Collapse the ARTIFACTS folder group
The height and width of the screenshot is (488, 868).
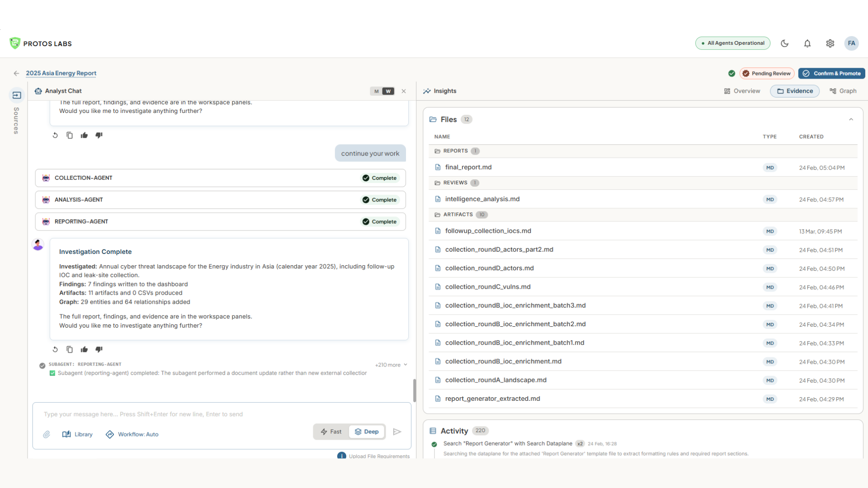(643, 215)
